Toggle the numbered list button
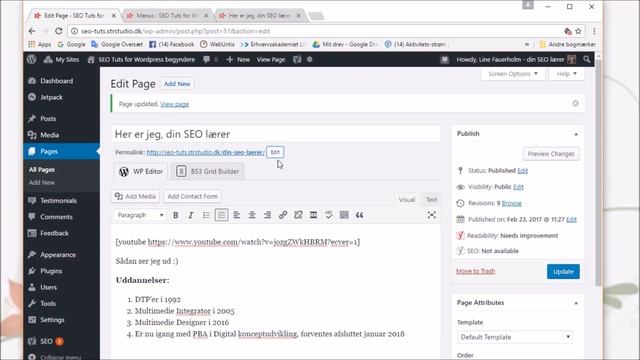 (221, 215)
